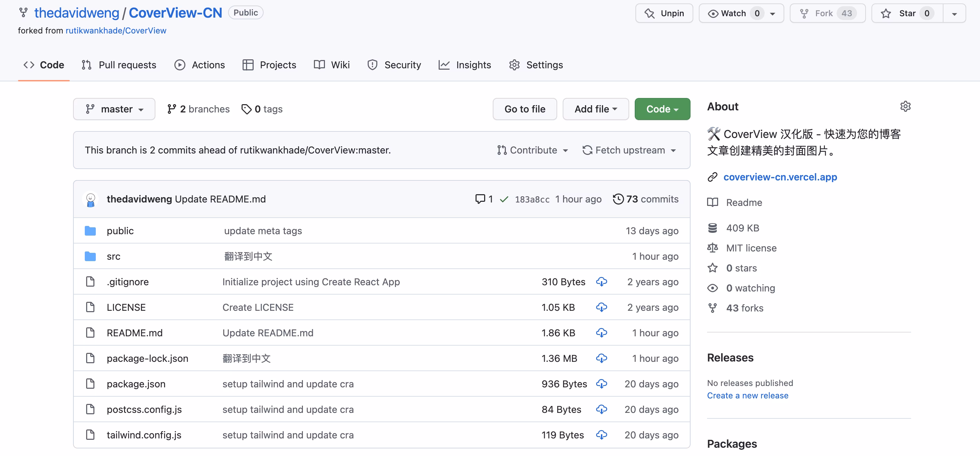Click the file icon beside LICENSE
Screen dimensions: 980x456
pyautogui.click(x=90, y=307)
